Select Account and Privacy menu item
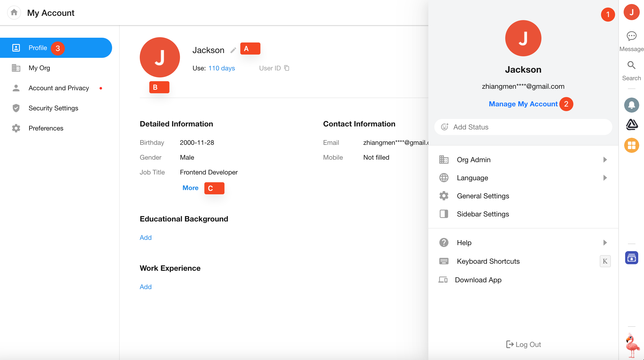 point(59,88)
